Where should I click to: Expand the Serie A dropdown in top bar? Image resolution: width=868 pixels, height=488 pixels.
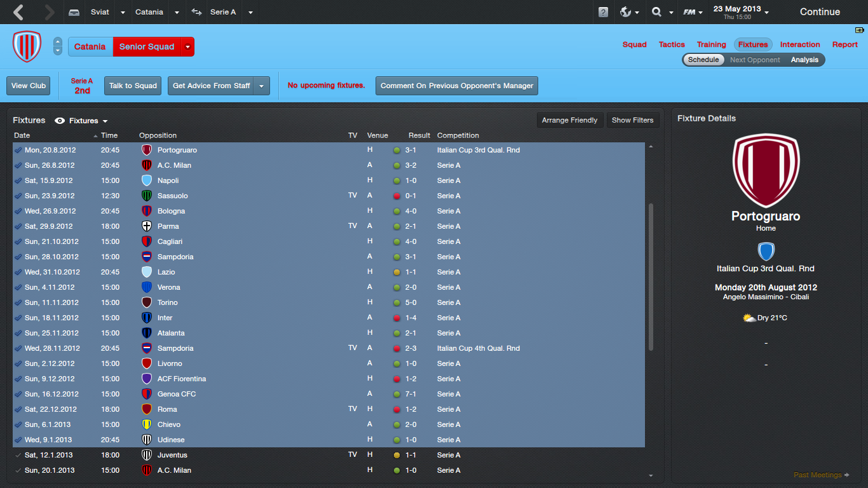click(x=250, y=12)
